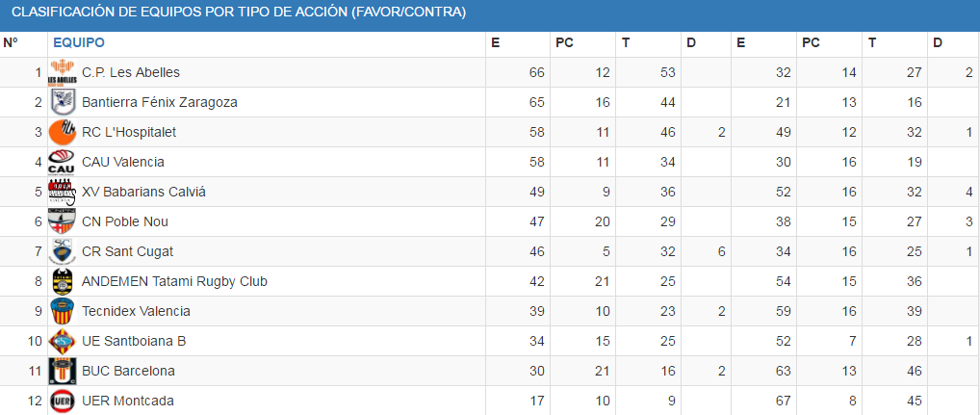This screenshot has width=980, height=415.
Task: Click the Bantierra Fénix Zaragoza team logo
Action: pos(64,102)
